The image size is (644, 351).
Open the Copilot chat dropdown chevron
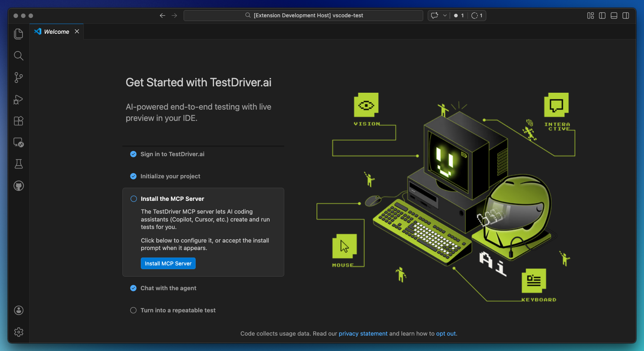(x=445, y=15)
